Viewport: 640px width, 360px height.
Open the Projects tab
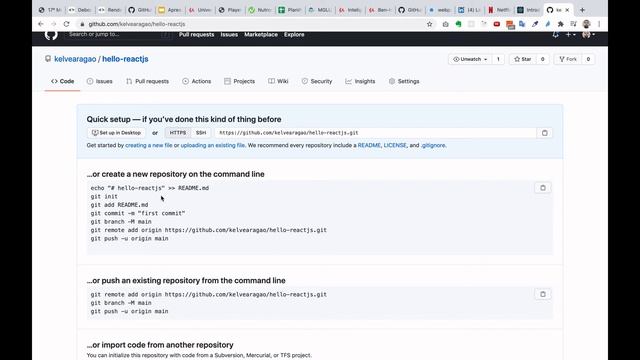240,81
